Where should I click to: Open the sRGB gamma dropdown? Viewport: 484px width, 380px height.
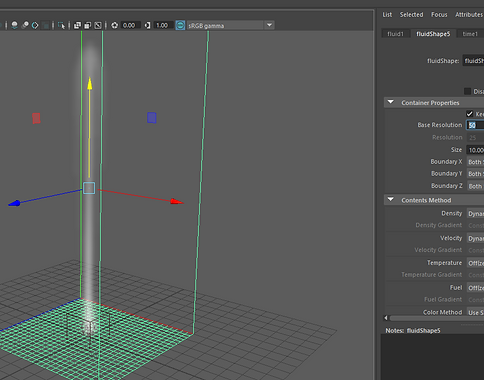tap(230, 25)
